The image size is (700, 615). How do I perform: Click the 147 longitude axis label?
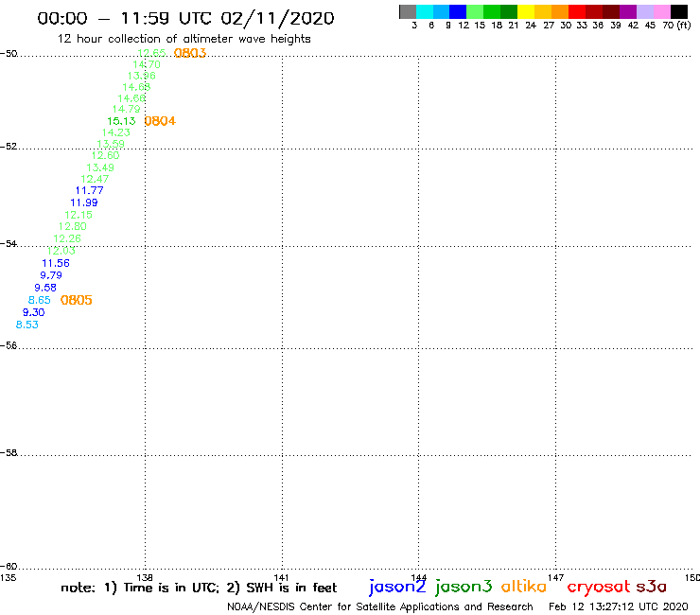[x=555, y=578]
